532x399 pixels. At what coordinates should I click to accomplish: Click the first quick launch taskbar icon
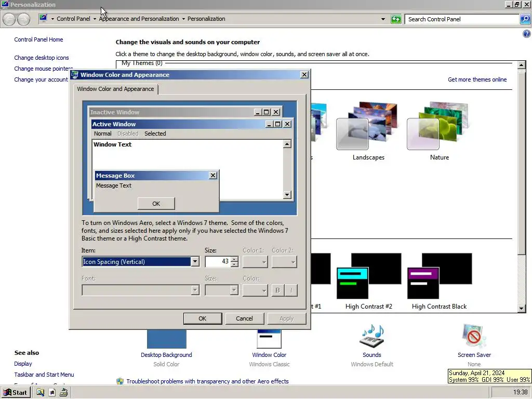[41, 393]
